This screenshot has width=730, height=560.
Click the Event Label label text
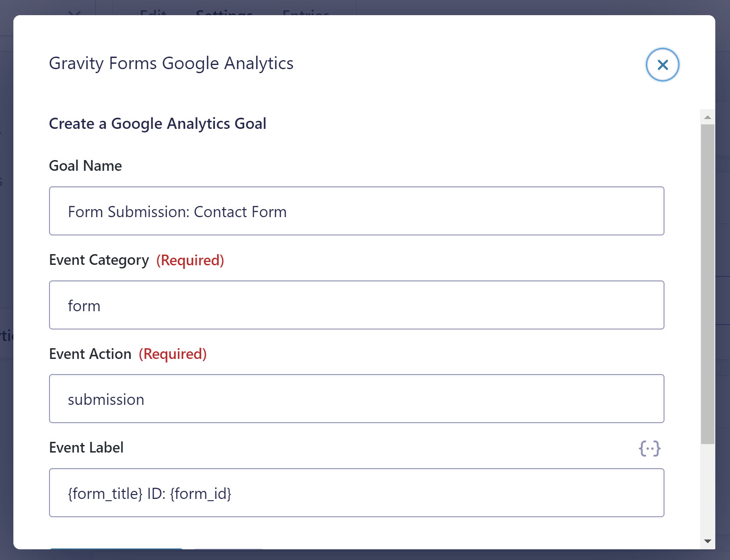86,448
